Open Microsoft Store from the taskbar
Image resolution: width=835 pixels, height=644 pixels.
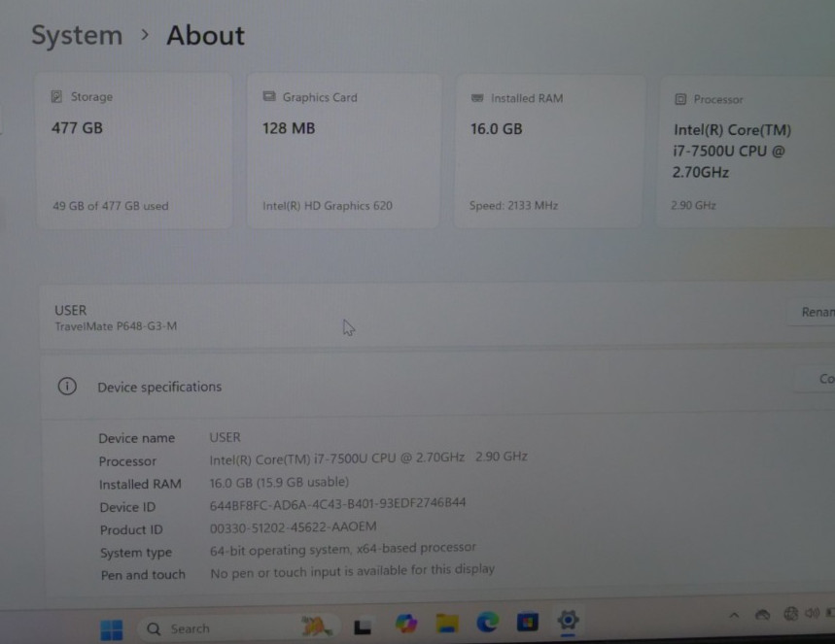(527, 621)
